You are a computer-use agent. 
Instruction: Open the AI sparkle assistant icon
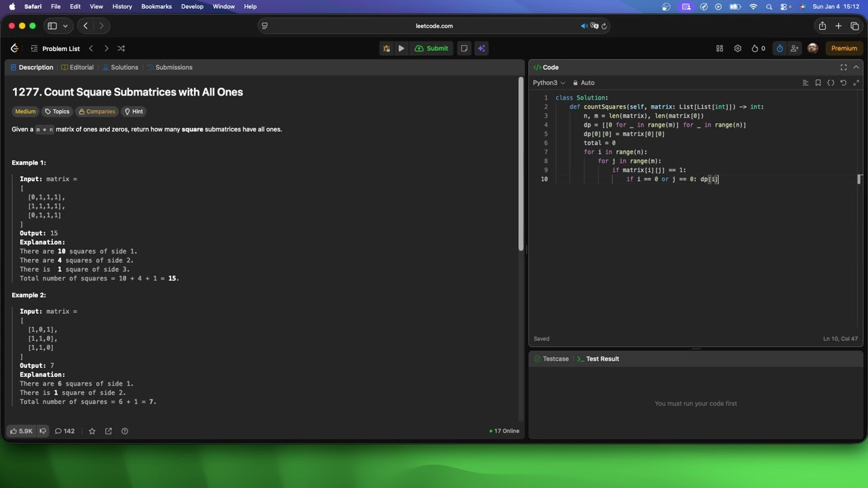coord(481,48)
